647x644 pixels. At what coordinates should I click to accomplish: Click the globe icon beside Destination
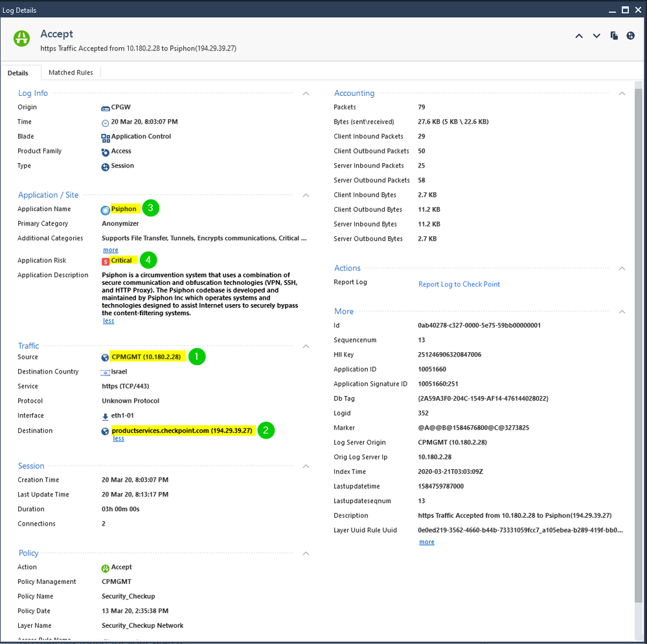click(105, 431)
